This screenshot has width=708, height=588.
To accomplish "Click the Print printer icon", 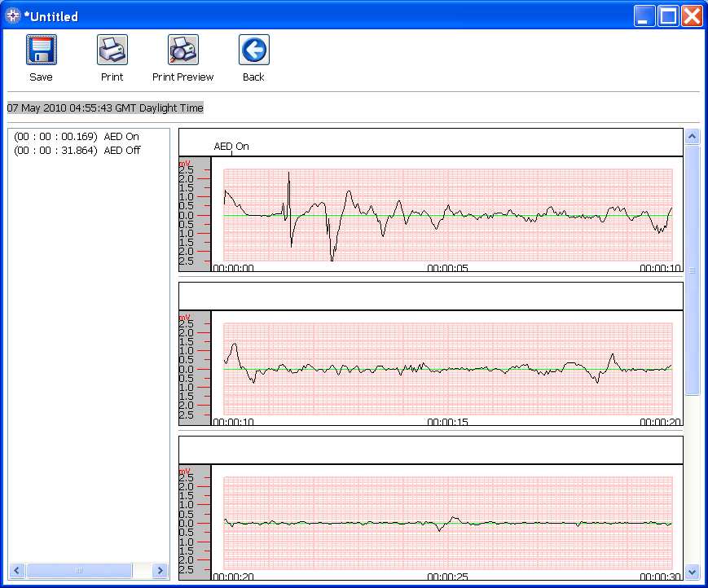I will [112, 50].
